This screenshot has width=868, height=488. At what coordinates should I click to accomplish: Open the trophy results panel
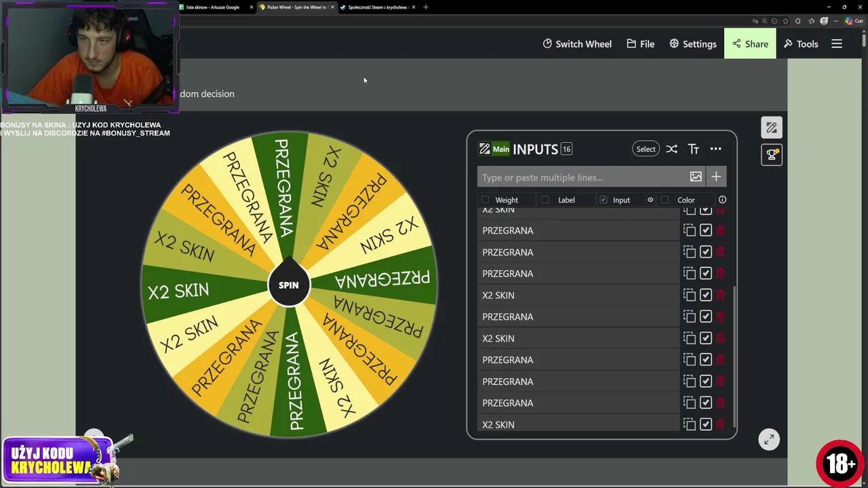pyautogui.click(x=772, y=155)
